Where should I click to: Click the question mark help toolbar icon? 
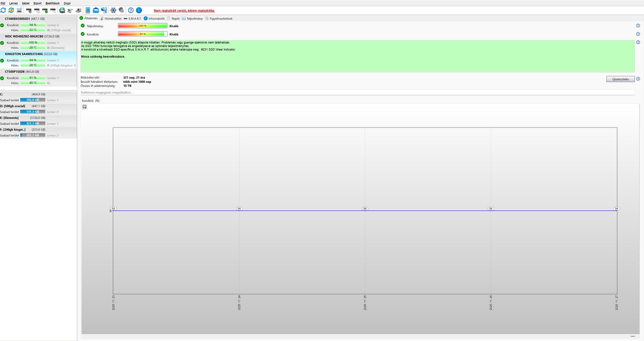point(131,10)
